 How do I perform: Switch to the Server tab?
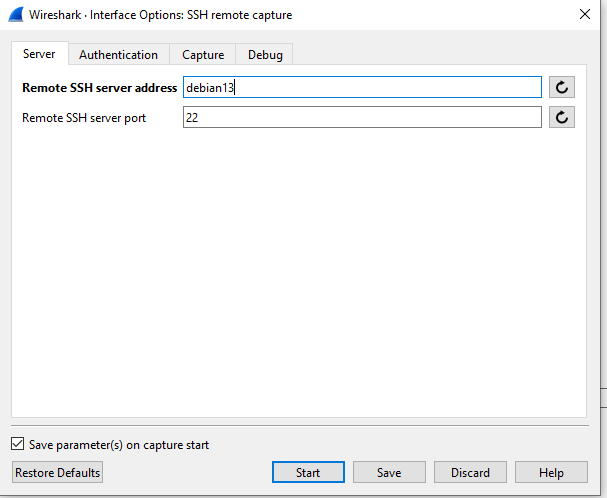click(39, 54)
